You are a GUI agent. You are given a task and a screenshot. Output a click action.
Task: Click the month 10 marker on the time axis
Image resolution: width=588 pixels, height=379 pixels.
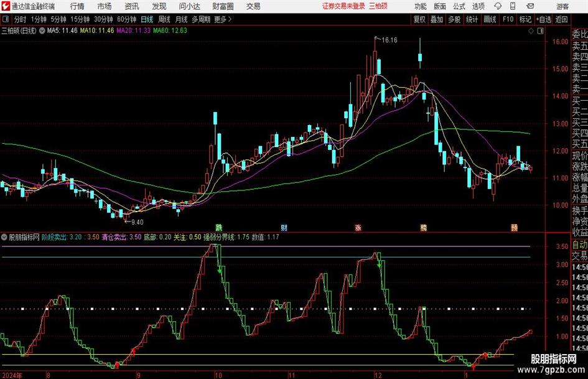pos(218,375)
